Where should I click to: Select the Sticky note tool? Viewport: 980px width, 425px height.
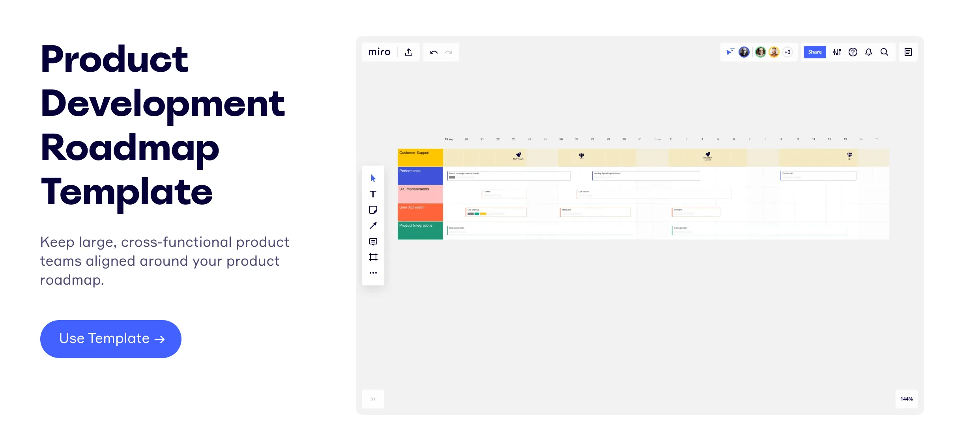(x=373, y=210)
